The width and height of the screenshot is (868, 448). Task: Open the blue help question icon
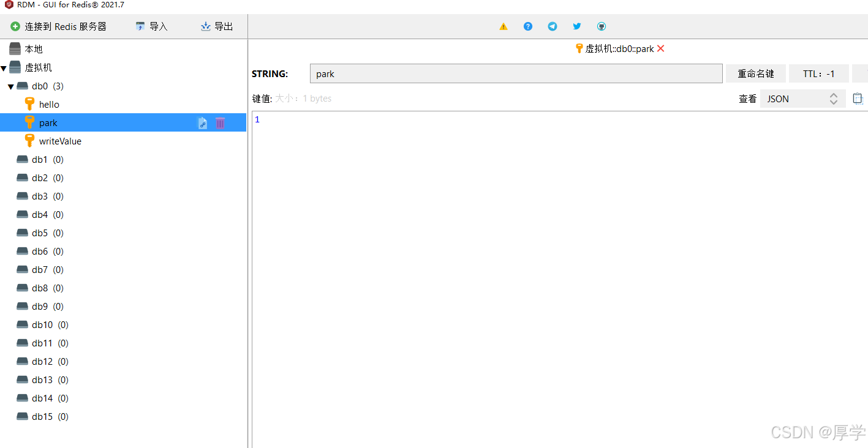coord(528,26)
